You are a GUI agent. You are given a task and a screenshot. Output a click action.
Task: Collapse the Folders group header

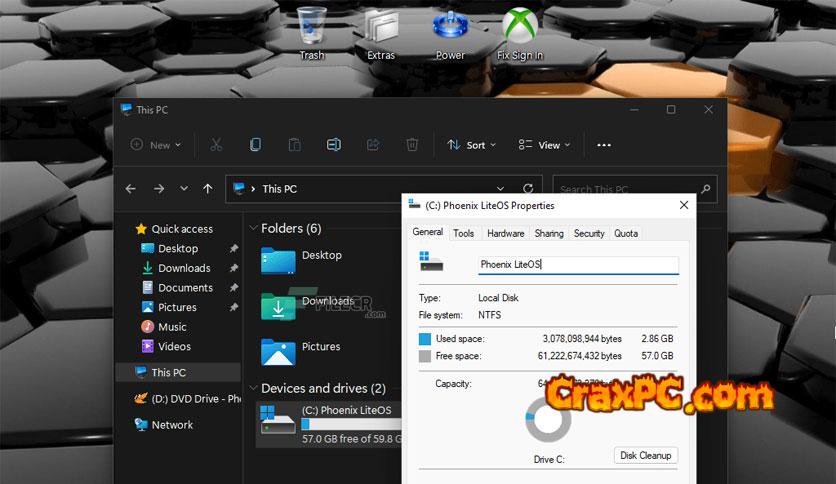click(x=253, y=229)
